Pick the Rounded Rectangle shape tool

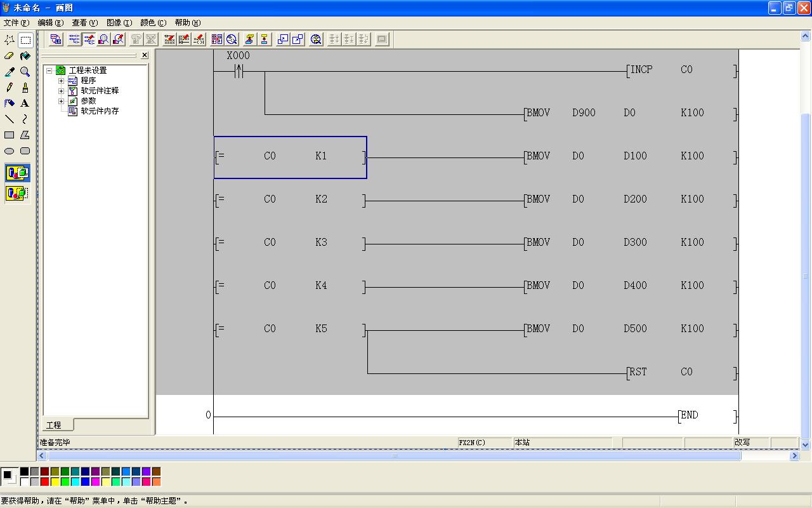(25, 151)
